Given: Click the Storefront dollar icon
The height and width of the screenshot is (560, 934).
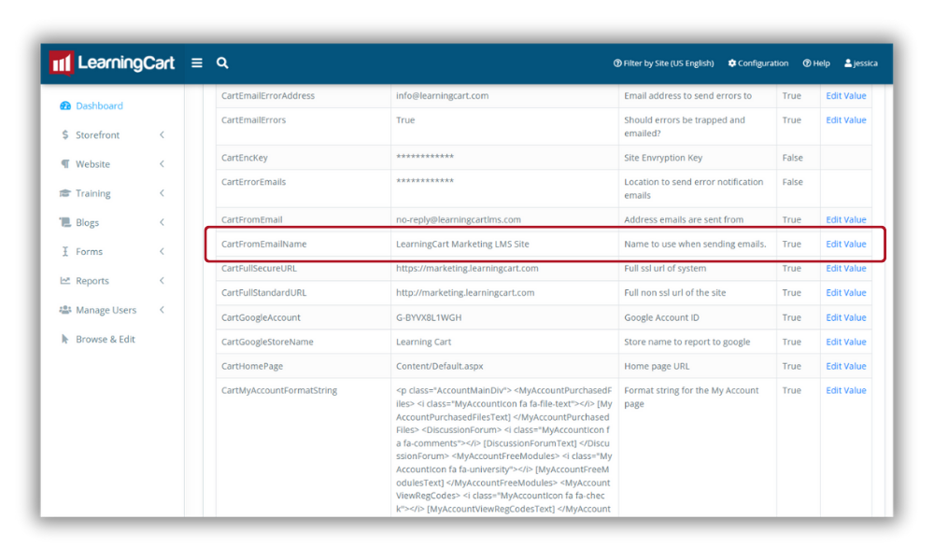Looking at the screenshot, I should pyautogui.click(x=65, y=134).
